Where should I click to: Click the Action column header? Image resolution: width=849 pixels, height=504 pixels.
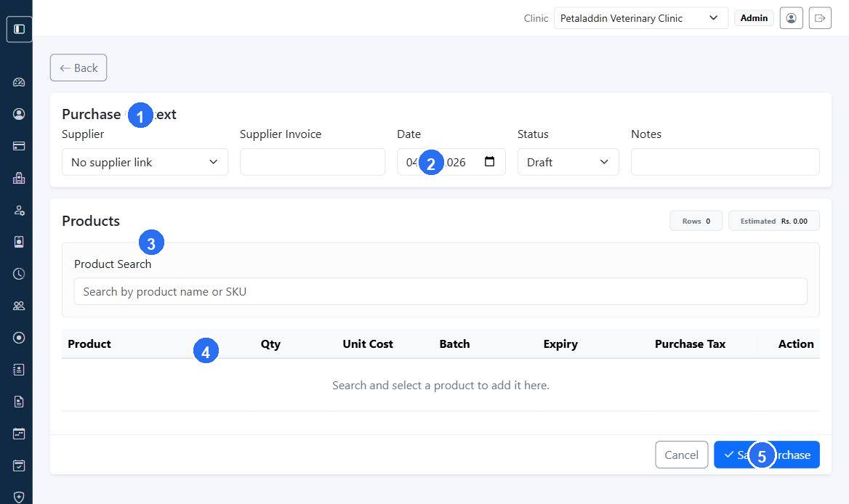tap(796, 344)
